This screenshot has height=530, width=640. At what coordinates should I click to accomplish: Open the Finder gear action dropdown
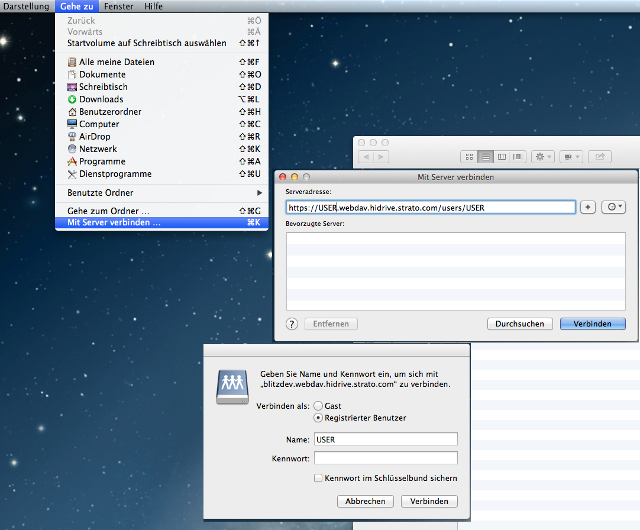point(543,157)
